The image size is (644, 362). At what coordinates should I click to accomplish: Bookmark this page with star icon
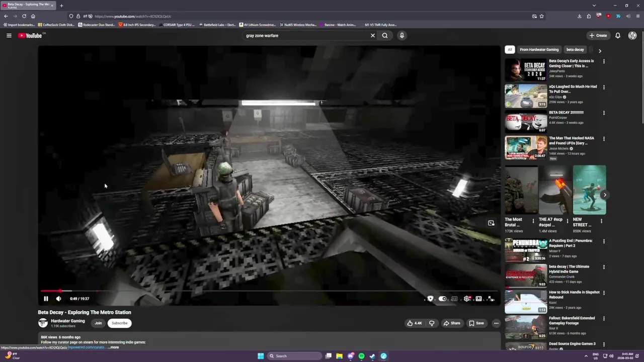[x=541, y=16]
